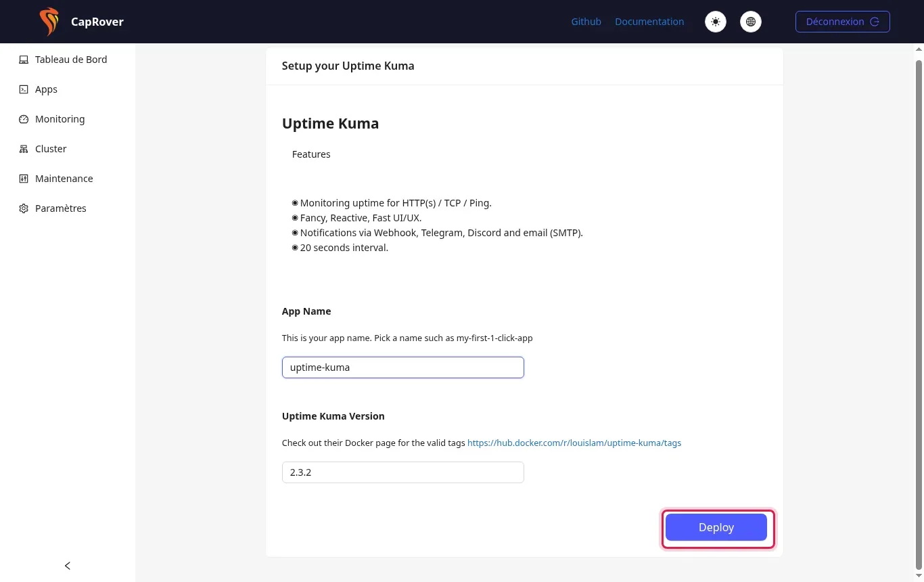This screenshot has height=582, width=924.
Task: Collapse the sidebar with left chevron
Action: [x=68, y=566]
